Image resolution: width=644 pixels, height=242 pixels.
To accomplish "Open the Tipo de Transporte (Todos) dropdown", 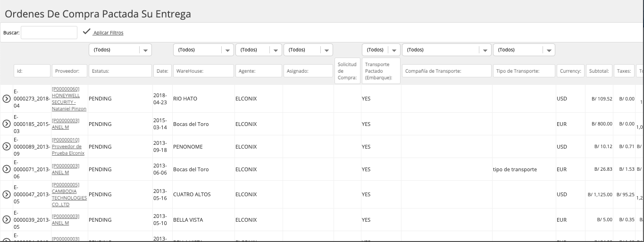I will point(524,50).
